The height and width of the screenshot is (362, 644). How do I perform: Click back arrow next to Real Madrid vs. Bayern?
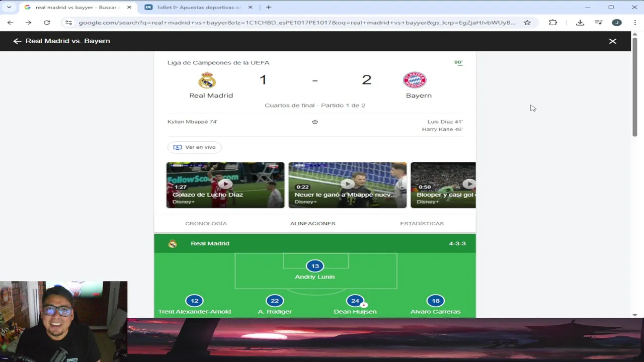[17, 41]
